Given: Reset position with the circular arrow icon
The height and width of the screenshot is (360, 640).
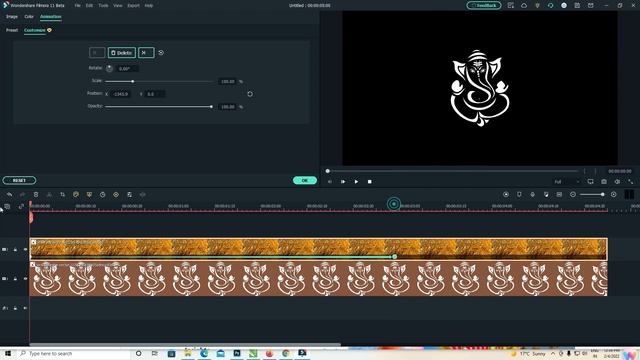Looking at the screenshot, I should coord(250,94).
